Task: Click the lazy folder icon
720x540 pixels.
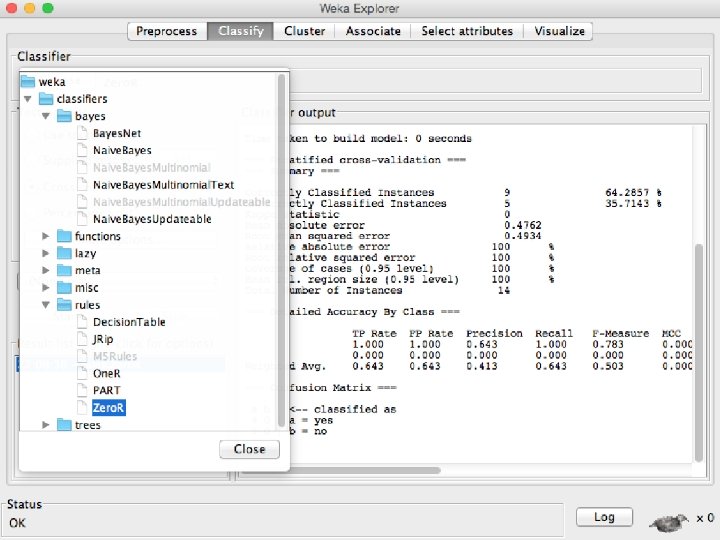Action: [64, 253]
